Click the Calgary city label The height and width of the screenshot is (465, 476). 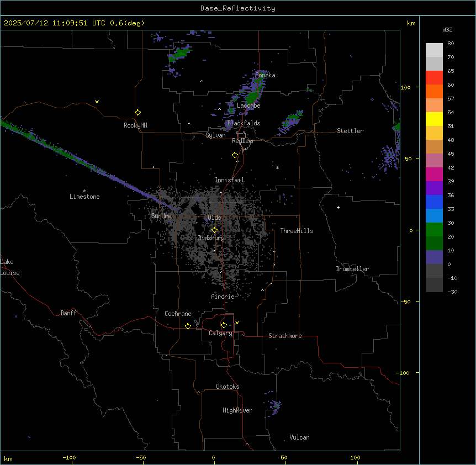coord(221,333)
